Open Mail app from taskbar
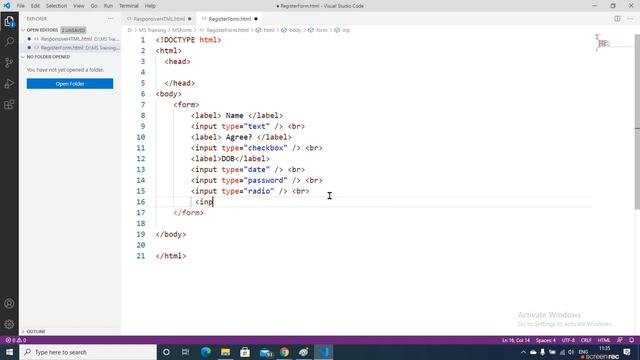Viewport: 640px width, 360px height. pyautogui.click(x=266, y=352)
